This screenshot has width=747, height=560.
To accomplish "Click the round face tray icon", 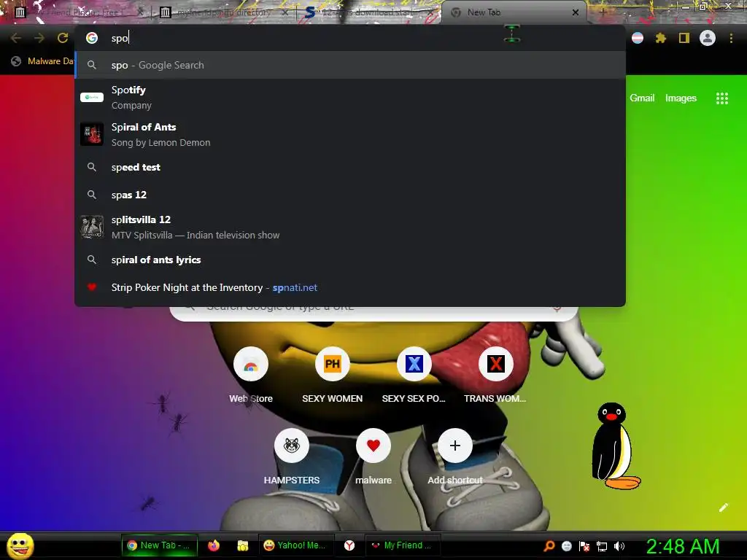I will [x=566, y=546].
